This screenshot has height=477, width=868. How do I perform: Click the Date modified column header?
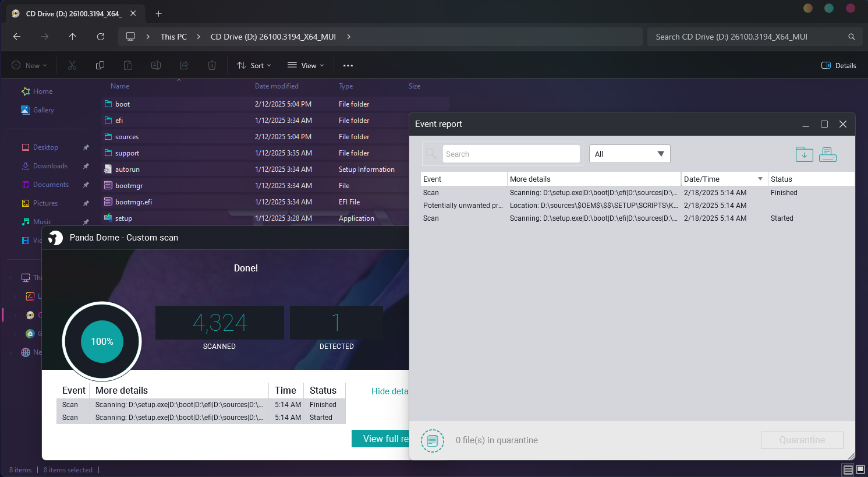click(277, 86)
